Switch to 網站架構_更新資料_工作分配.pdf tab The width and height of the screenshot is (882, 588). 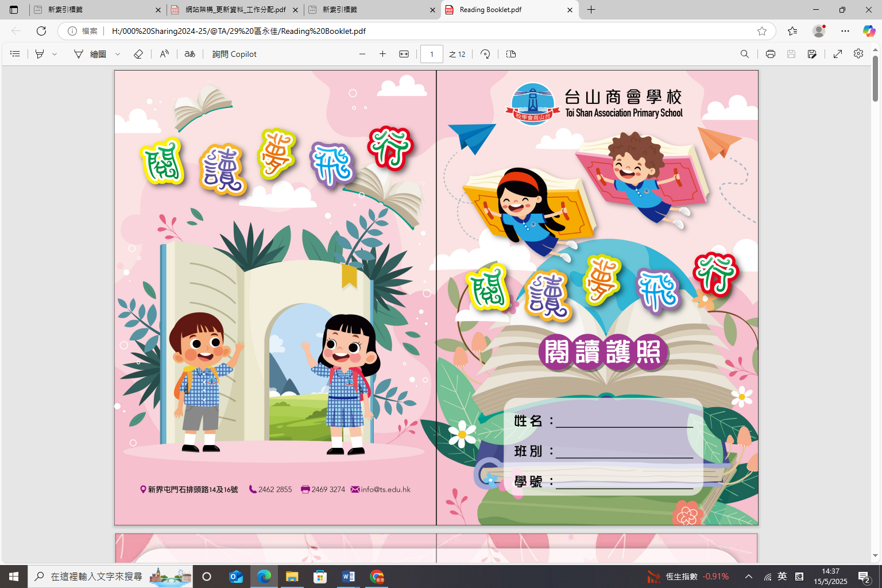point(235,10)
